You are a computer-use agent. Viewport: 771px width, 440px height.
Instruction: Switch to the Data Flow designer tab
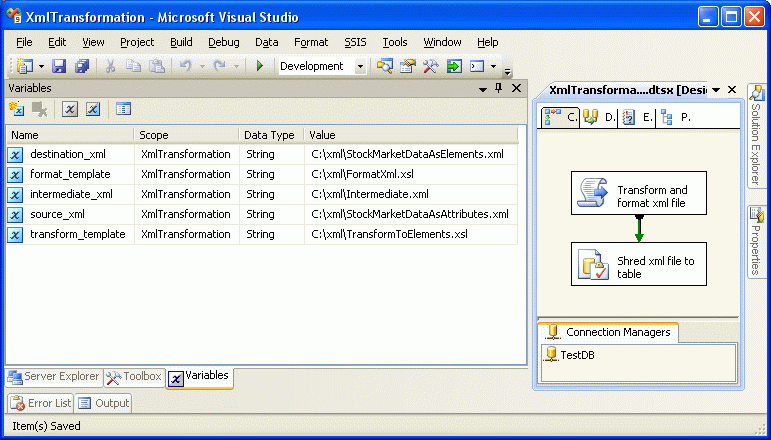tap(599, 117)
